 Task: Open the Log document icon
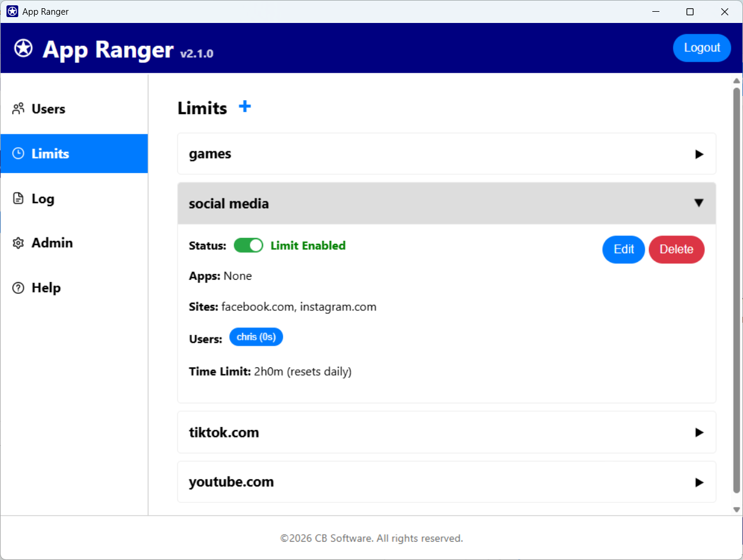[18, 198]
